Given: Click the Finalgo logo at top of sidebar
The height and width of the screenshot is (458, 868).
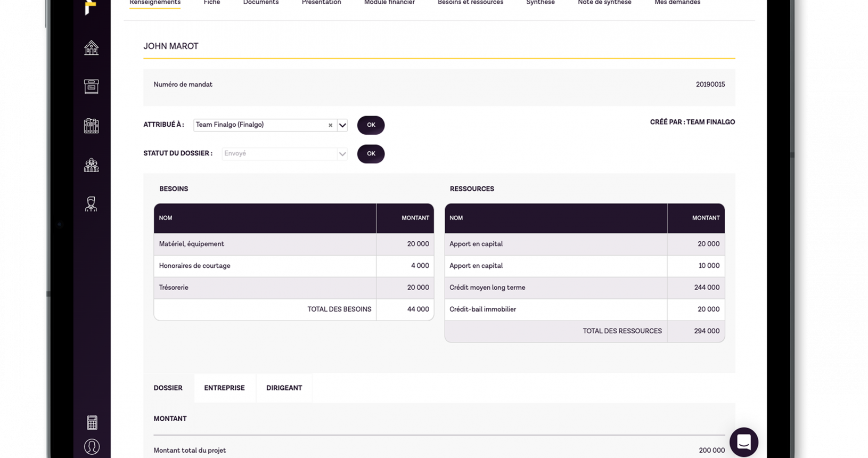Looking at the screenshot, I should point(91,7).
